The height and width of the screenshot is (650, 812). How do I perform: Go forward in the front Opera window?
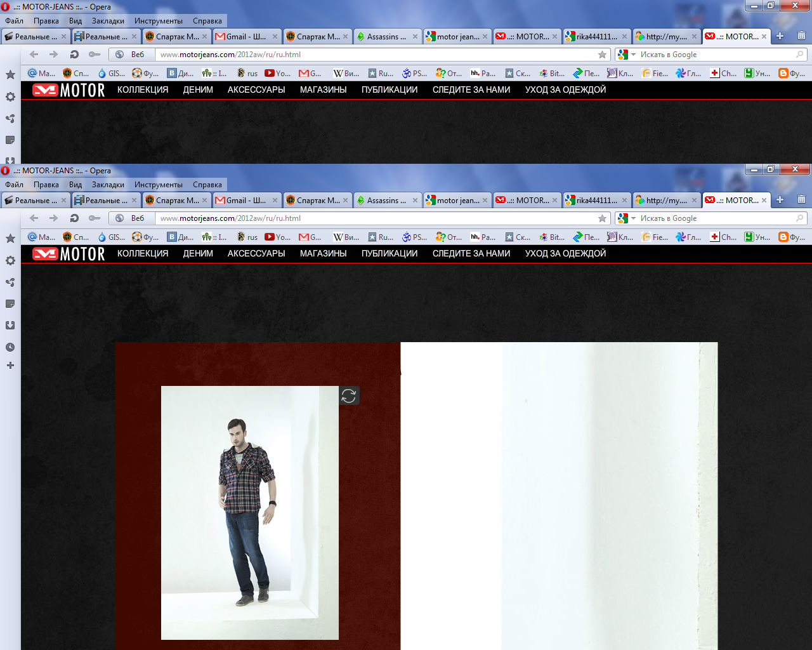pyautogui.click(x=54, y=218)
